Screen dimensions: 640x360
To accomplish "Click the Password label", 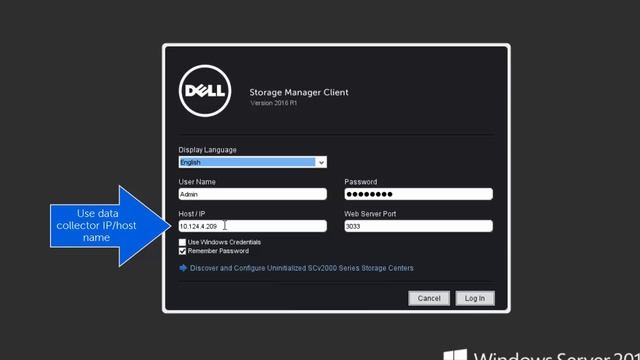I will [x=361, y=182].
